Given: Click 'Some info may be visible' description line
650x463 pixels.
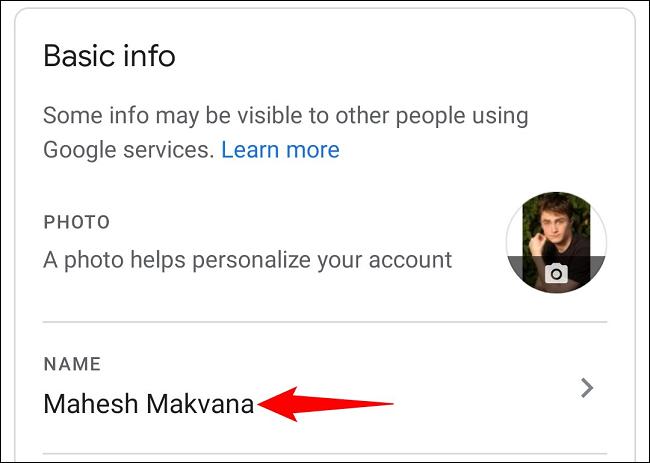Looking at the screenshot, I should tap(285, 115).
